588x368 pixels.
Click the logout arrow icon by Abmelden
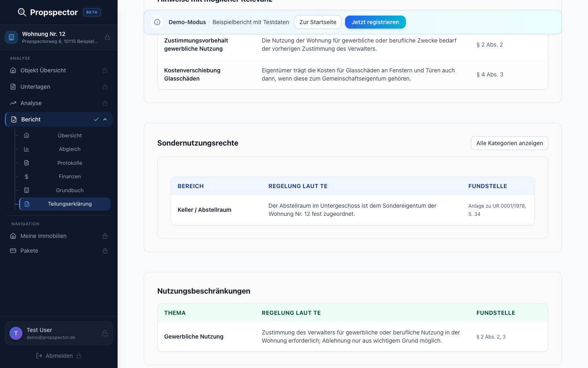[x=39, y=356]
